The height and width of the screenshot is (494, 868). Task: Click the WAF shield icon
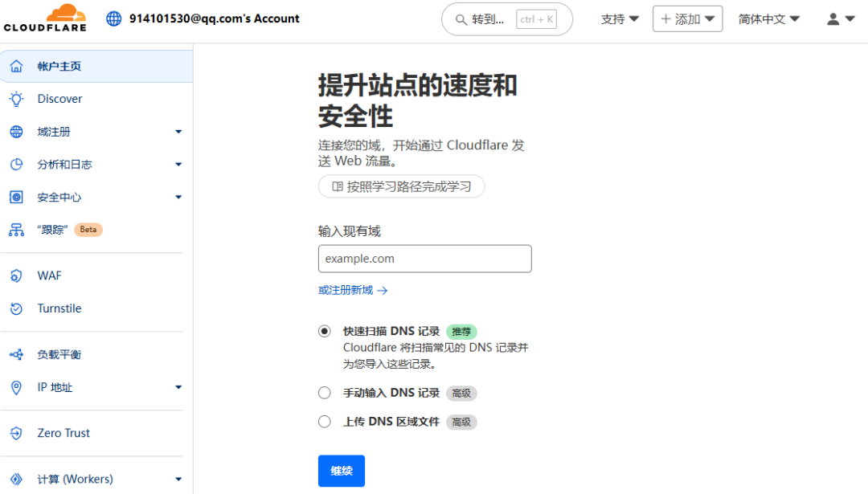point(17,276)
